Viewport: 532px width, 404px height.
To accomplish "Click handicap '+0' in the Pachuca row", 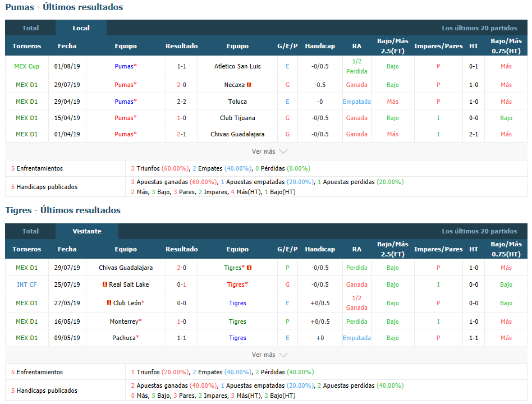I will [320, 338].
